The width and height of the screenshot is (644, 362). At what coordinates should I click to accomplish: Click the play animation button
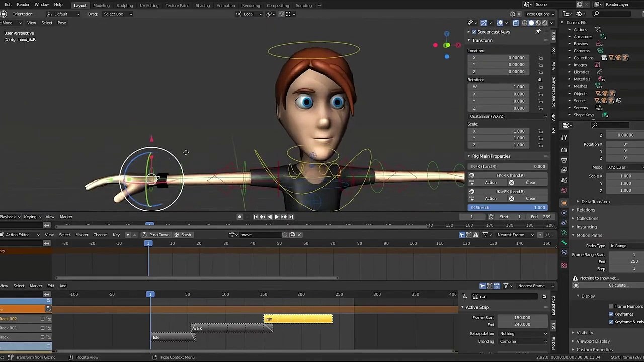tap(276, 217)
